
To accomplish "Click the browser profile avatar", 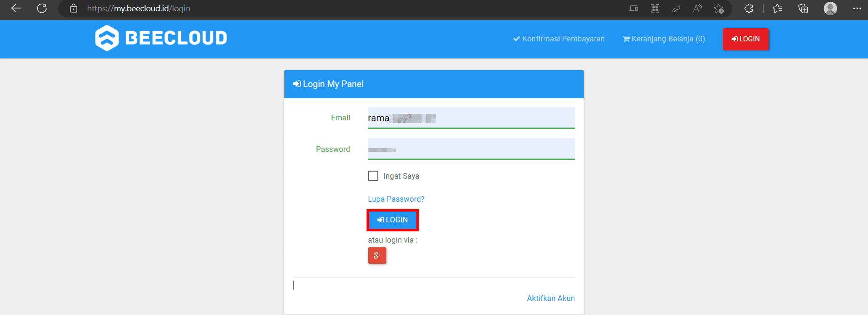I will pyautogui.click(x=830, y=8).
